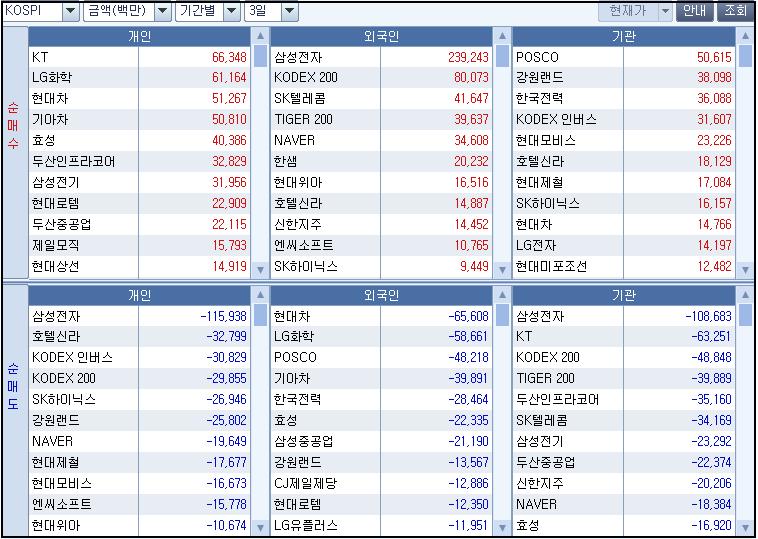Click the 순매수 개인 column header
The width and height of the screenshot is (758, 539).
(140, 37)
